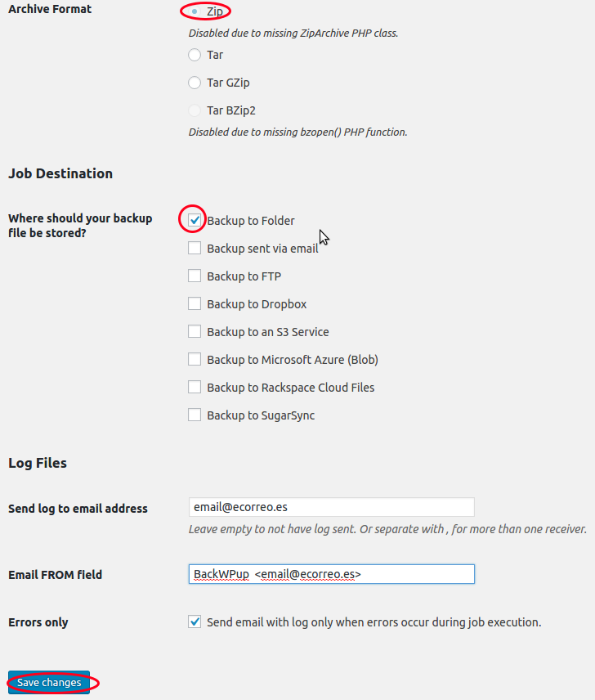The width and height of the screenshot is (595, 700).
Task: Click the Backup to Dropbox label
Action: [257, 304]
